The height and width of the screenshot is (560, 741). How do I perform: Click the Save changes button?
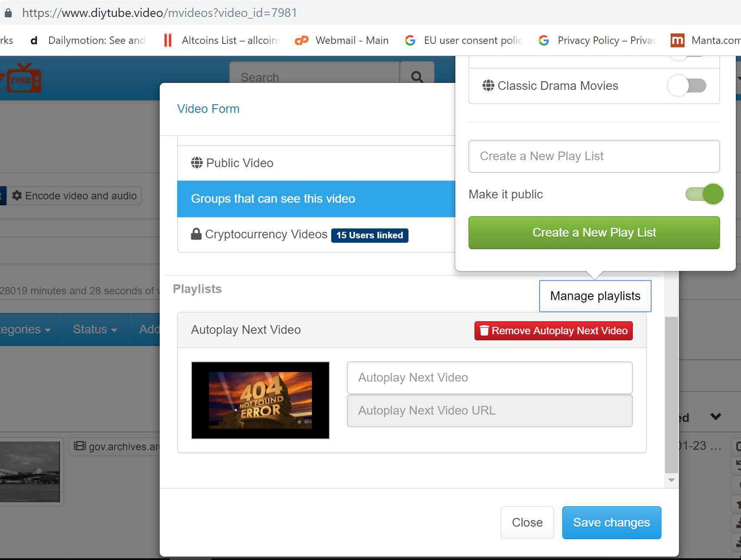(x=611, y=522)
